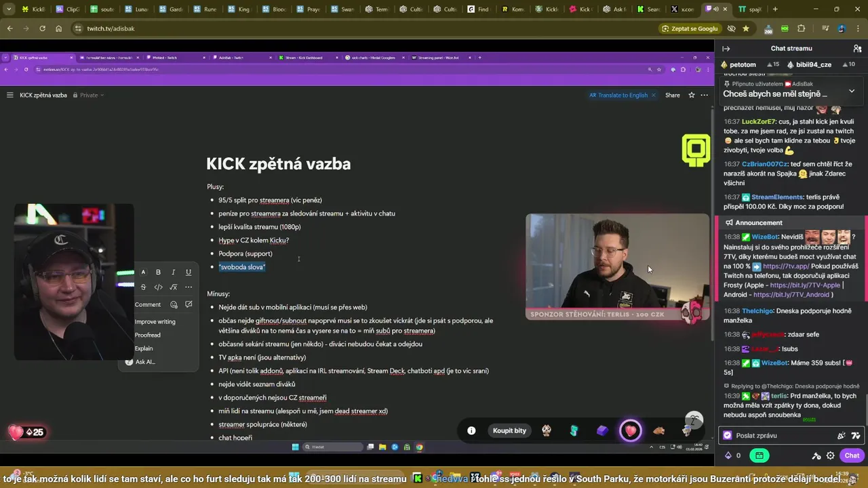868x488 pixels.
Task: Apply italic formatting in Notion toolbar
Action: [x=173, y=272]
